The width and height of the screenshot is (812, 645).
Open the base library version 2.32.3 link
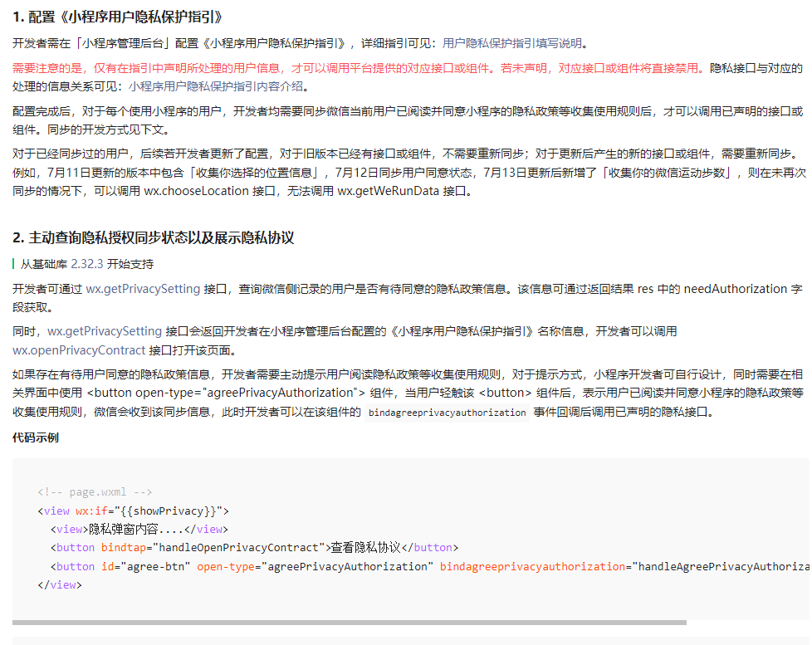(87, 264)
